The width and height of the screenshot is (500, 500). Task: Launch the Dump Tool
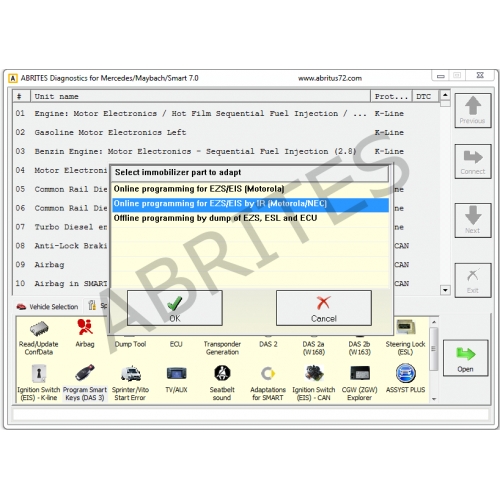[x=130, y=342]
